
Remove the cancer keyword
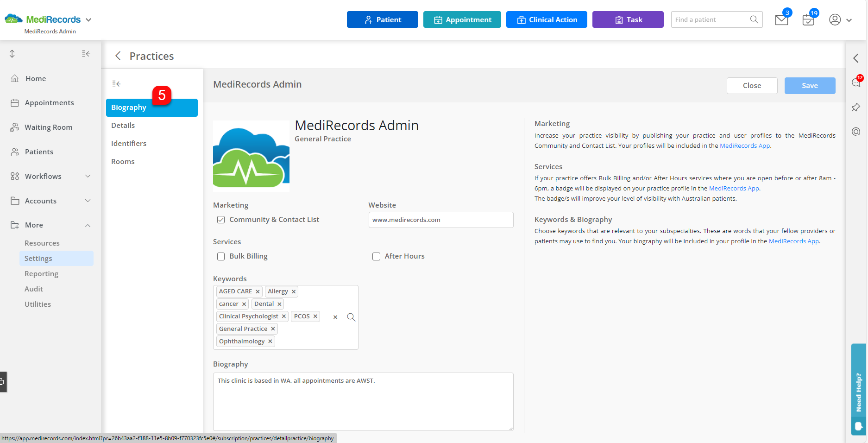(x=244, y=304)
